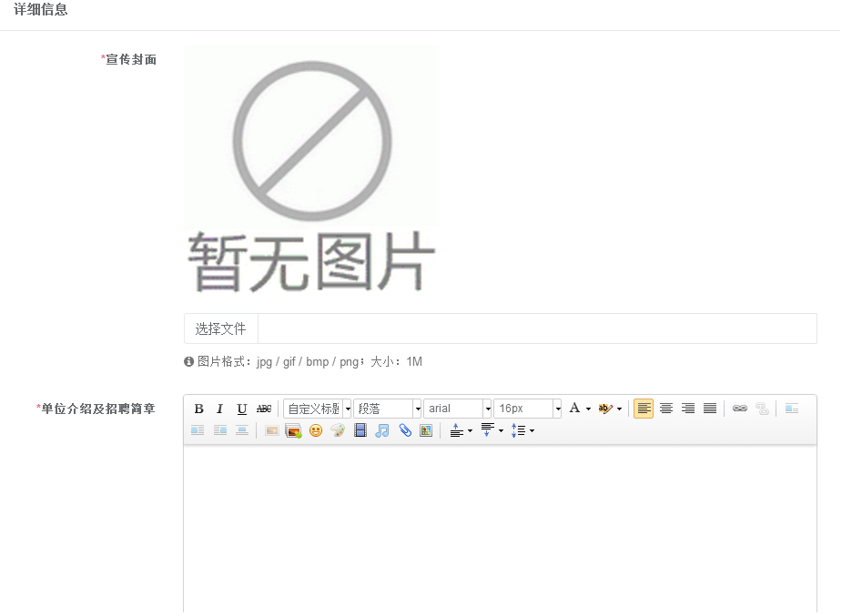Insert an emoticon smiley
The width and height of the screenshot is (852, 616).
click(316, 430)
